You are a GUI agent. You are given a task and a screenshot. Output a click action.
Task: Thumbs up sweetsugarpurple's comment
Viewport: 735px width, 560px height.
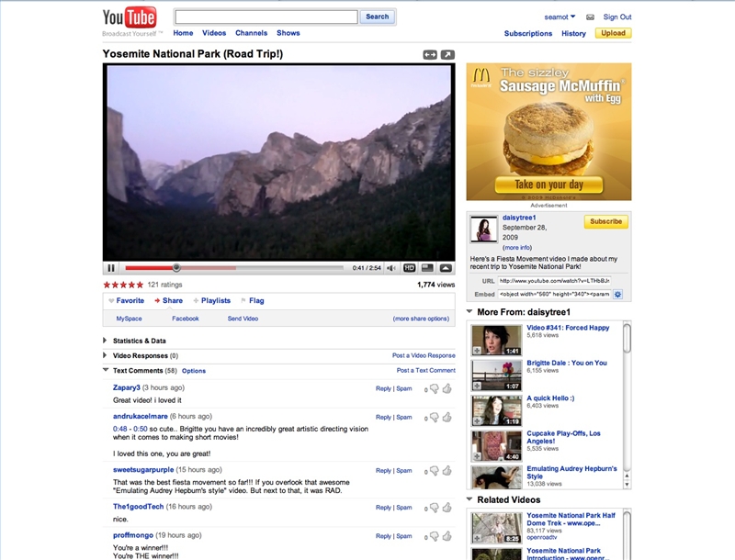[x=447, y=470]
